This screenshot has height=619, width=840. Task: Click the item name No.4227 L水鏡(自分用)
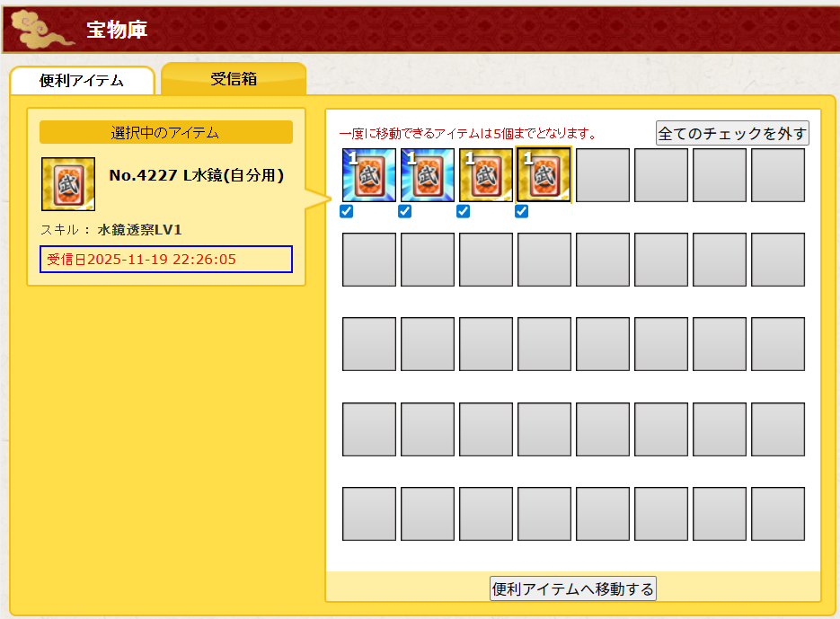point(196,176)
